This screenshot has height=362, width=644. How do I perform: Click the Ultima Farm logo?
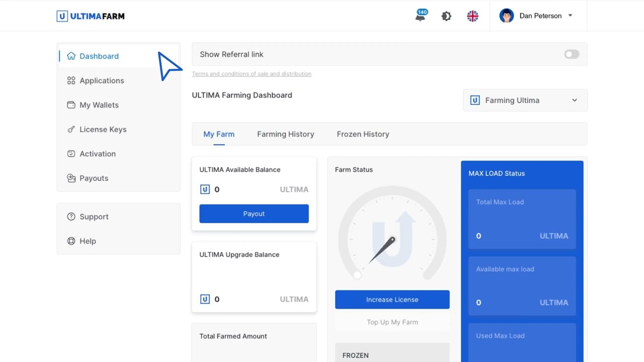click(91, 16)
